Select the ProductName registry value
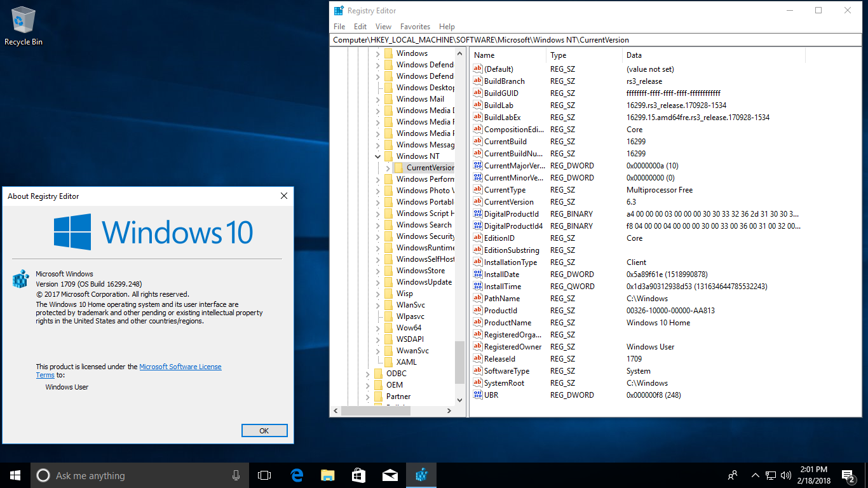The image size is (868, 488). point(507,323)
